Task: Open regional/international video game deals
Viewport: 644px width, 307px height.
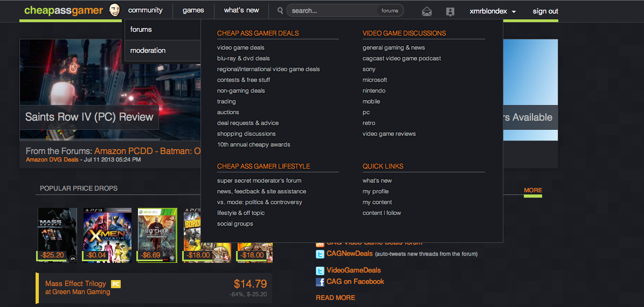Action: point(268,69)
